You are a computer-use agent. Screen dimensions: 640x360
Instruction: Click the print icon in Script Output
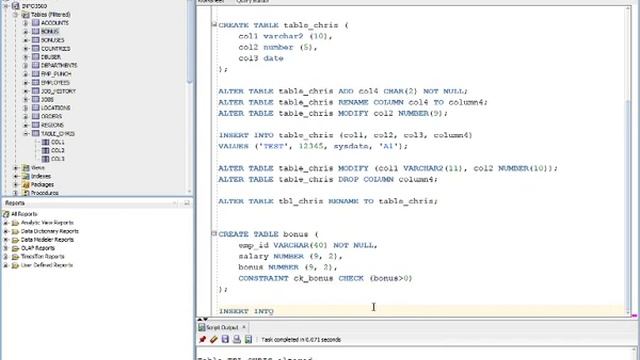tap(236, 339)
